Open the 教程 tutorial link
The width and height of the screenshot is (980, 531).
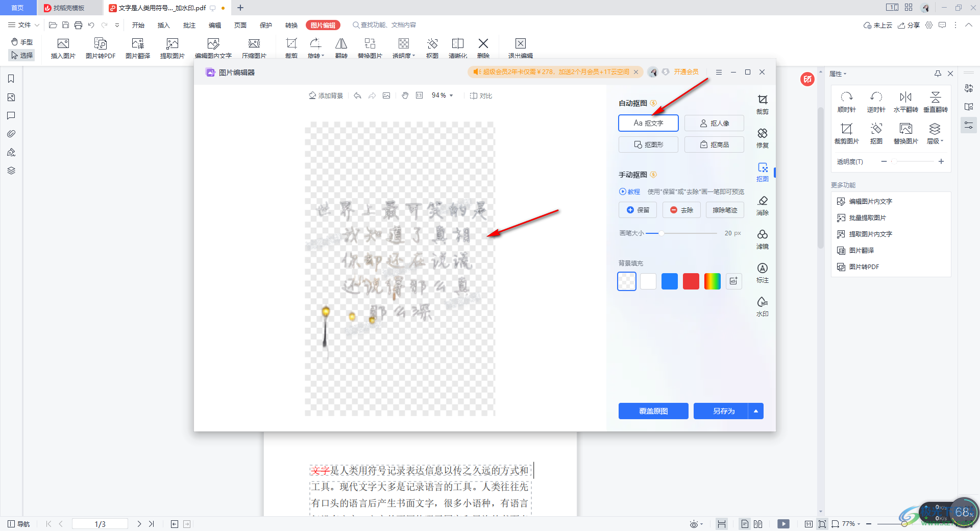coord(629,191)
